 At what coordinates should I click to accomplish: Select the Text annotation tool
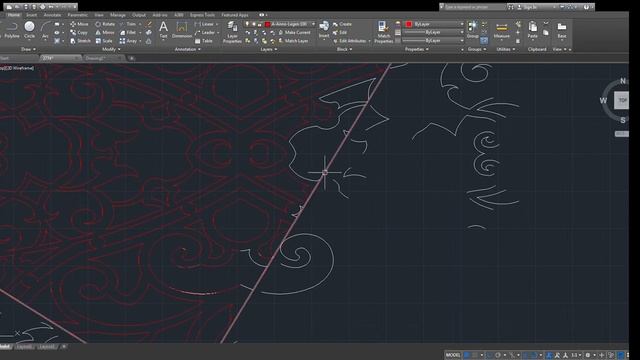click(163, 30)
